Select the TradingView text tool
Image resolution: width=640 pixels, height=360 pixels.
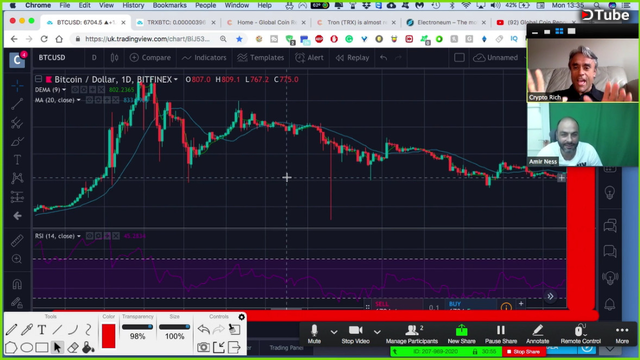click(17, 160)
